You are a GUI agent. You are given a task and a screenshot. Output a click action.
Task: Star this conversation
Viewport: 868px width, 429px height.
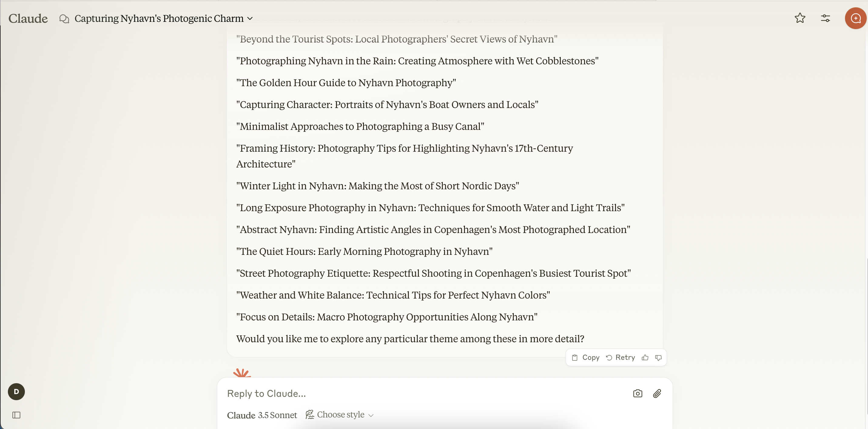[x=799, y=18]
